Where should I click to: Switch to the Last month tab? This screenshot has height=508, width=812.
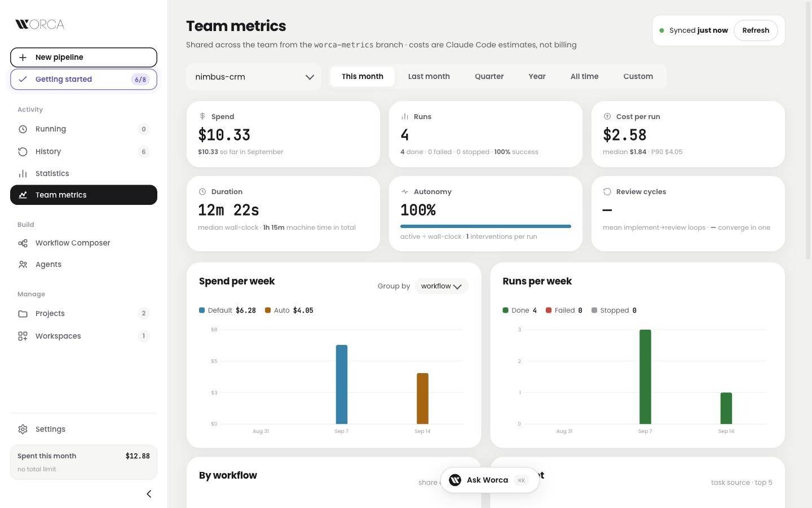429,77
